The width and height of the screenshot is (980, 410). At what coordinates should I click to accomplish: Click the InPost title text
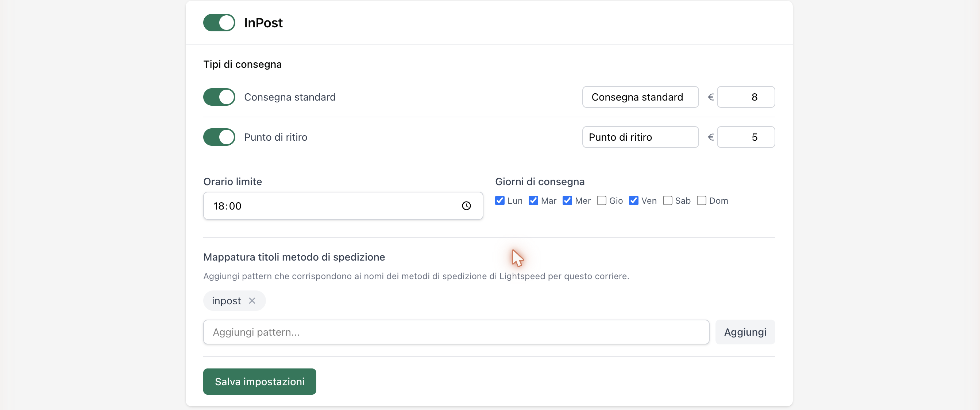tap(263, 23)
